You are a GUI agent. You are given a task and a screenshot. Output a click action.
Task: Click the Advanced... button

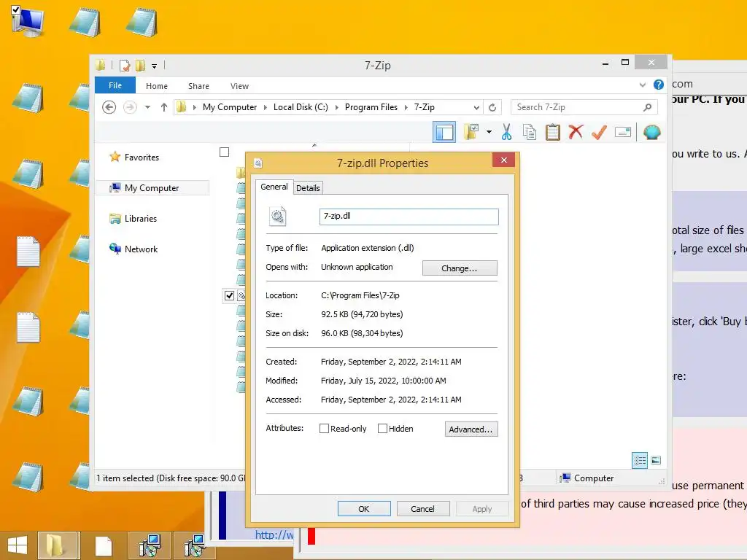coord(471,429)
